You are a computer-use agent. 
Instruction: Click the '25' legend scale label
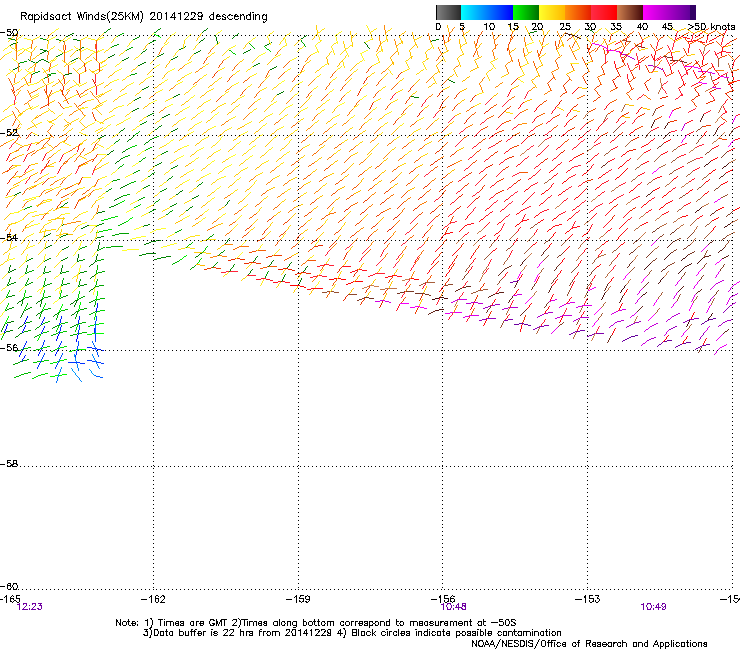click(x=565, y=27)
